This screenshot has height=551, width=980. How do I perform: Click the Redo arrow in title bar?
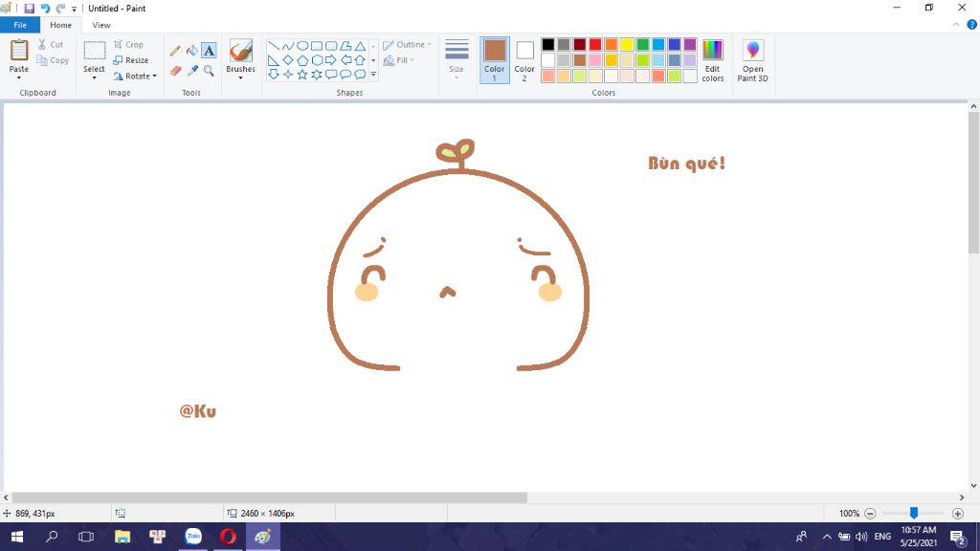coord(60,8)
